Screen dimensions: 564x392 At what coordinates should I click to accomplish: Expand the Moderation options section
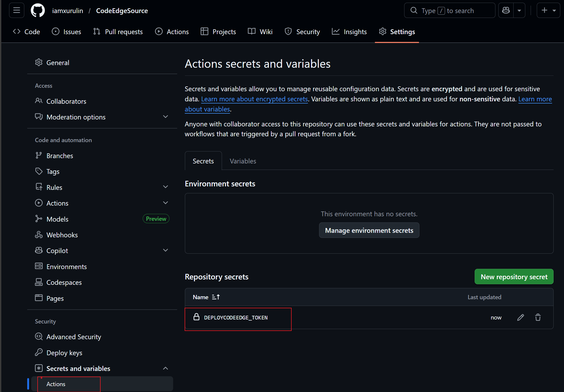click(x=165, y=117)
